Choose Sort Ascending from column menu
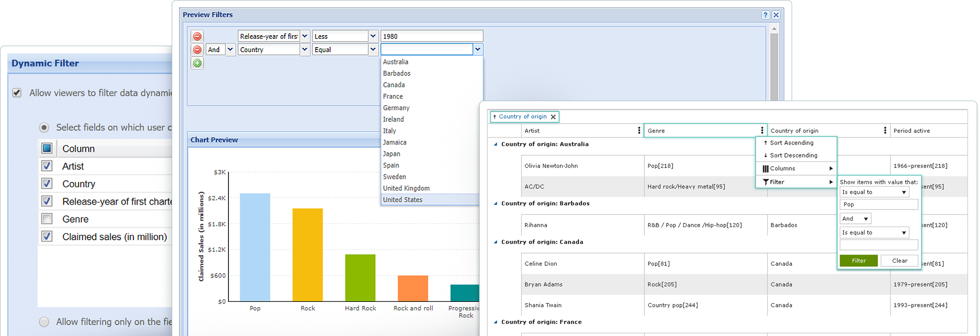This screenshot has height=336, width=980. coord(796,143)
